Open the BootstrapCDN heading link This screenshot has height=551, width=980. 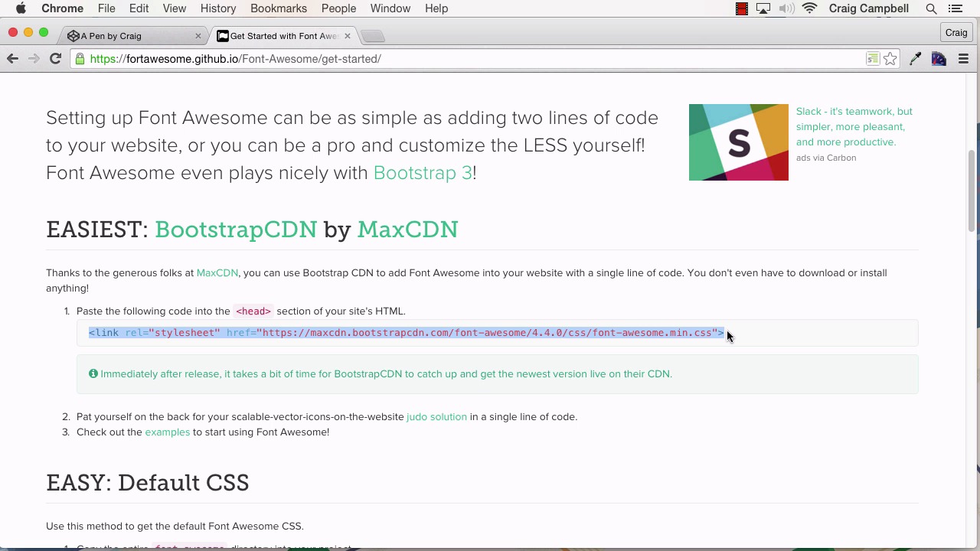[236, 230]
